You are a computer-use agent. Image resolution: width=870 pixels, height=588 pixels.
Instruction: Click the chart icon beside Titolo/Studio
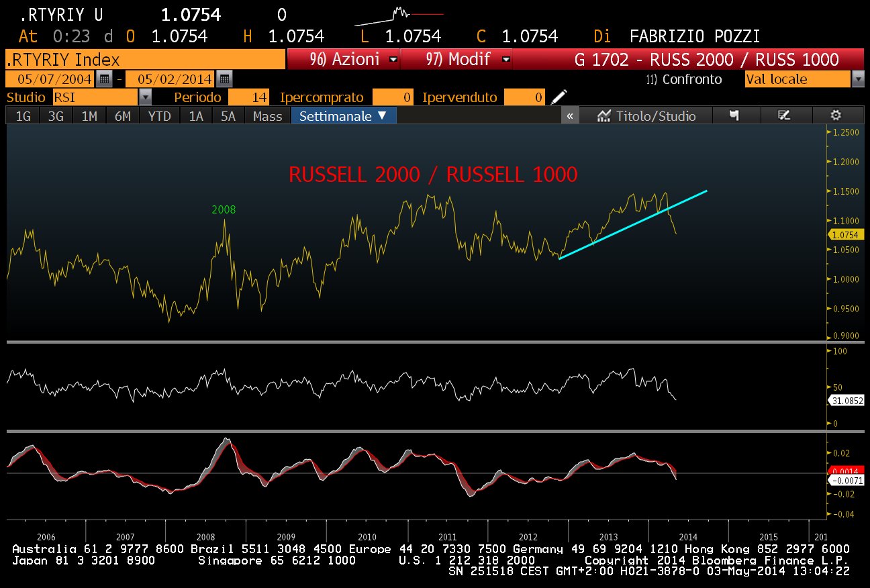pos(604,115)
